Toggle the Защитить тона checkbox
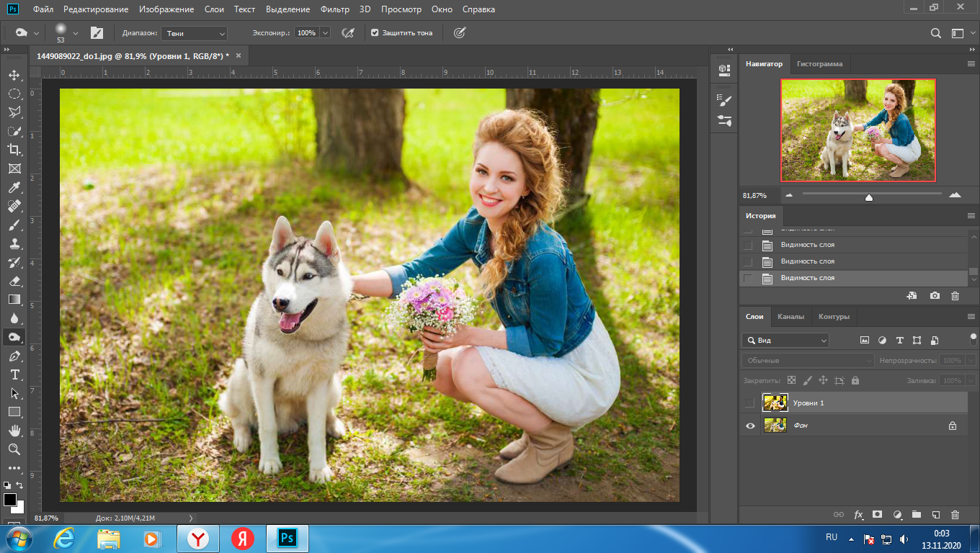Viewport: 980px width, 553px height. [x=375, y=32]
